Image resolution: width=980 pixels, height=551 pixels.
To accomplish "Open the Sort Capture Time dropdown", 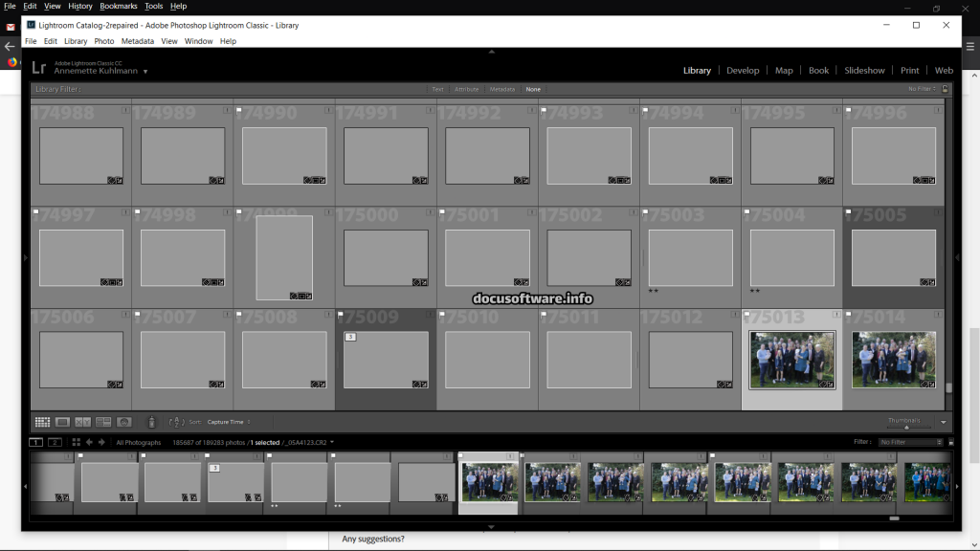I will (229, 422).
